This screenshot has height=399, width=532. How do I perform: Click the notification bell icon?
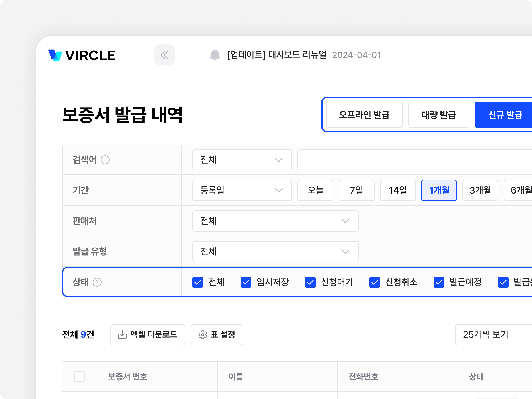(x=215, y=55)
